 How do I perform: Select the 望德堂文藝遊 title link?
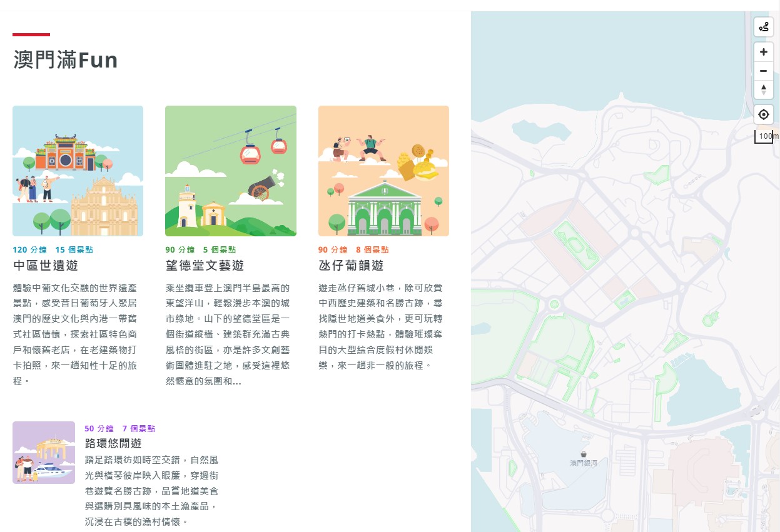click(x=205, y=265)
